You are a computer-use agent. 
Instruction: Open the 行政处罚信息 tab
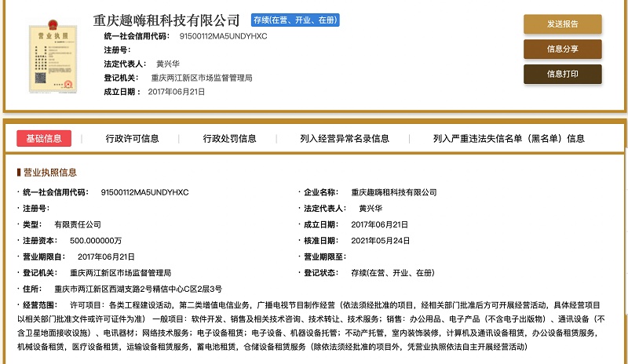tap(229, 138)
